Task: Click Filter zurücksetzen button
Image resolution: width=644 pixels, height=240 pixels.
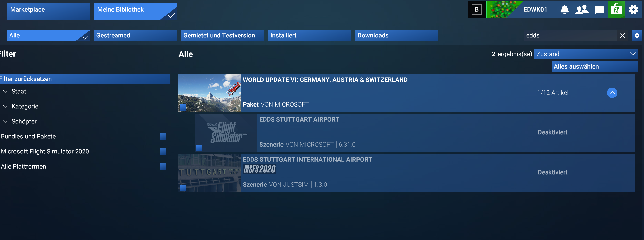Action: pyautogui.click(x=85, y=79)
